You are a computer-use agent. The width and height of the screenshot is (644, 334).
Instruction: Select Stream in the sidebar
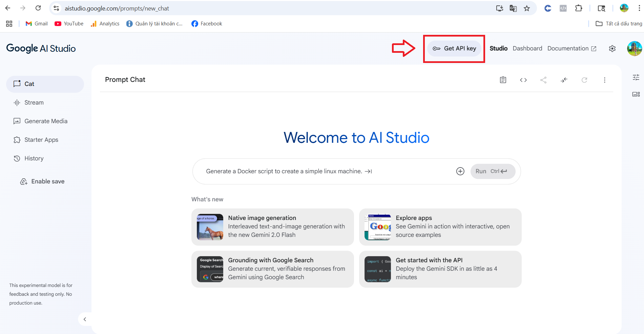click(34, 103)
